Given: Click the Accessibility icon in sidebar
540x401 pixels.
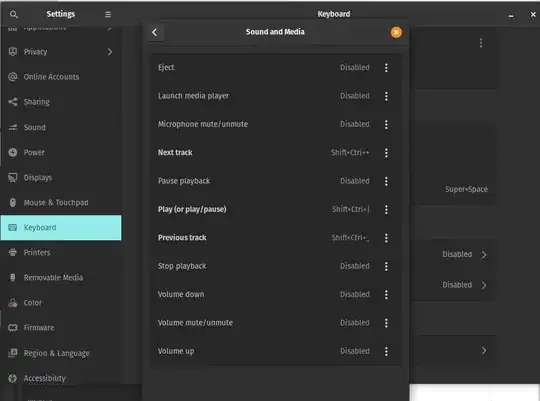Looking at the screenshot, I should [x=13, y=378].
